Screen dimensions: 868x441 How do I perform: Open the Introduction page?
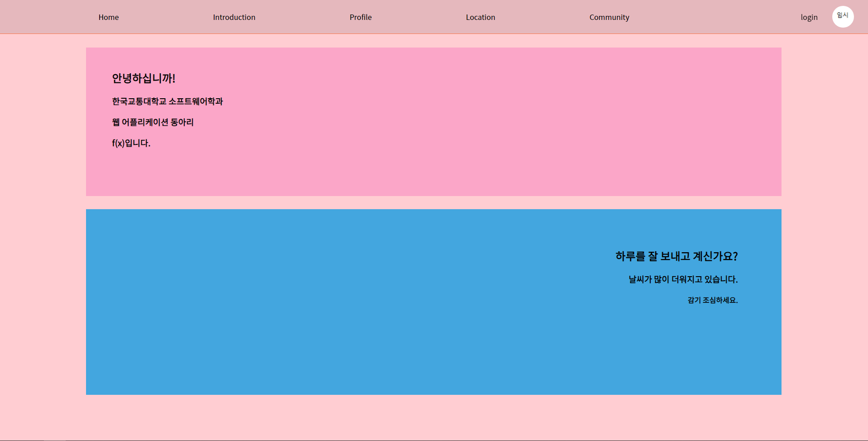tap(234, 17)
